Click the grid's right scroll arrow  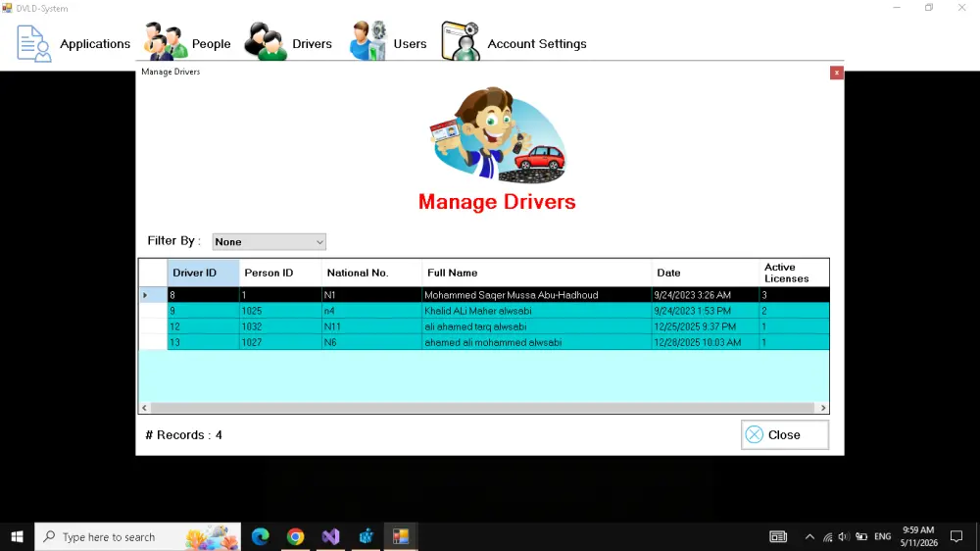click(x=823, y=408)
